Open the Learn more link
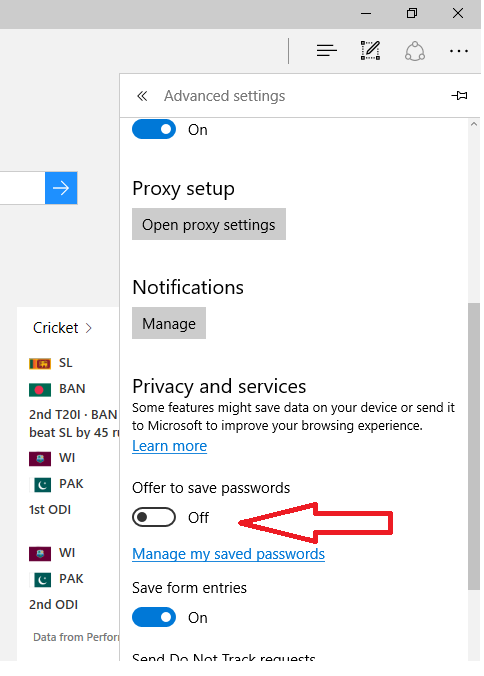 click(169, 446)
